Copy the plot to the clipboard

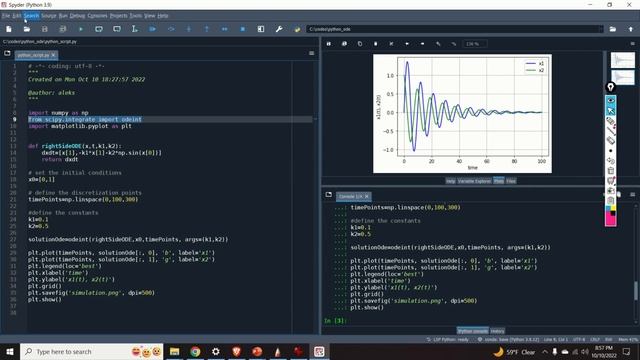point(360,44)
